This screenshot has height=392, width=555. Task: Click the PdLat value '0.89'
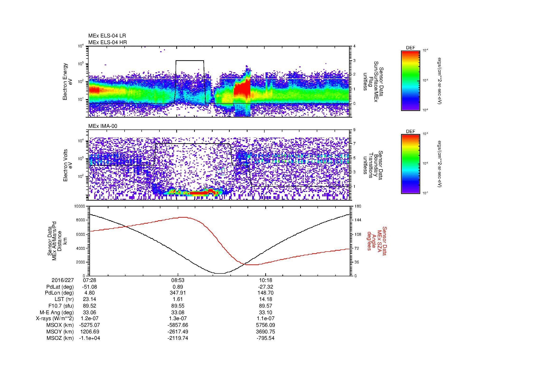pyautogui.click(x=178, y=287)
